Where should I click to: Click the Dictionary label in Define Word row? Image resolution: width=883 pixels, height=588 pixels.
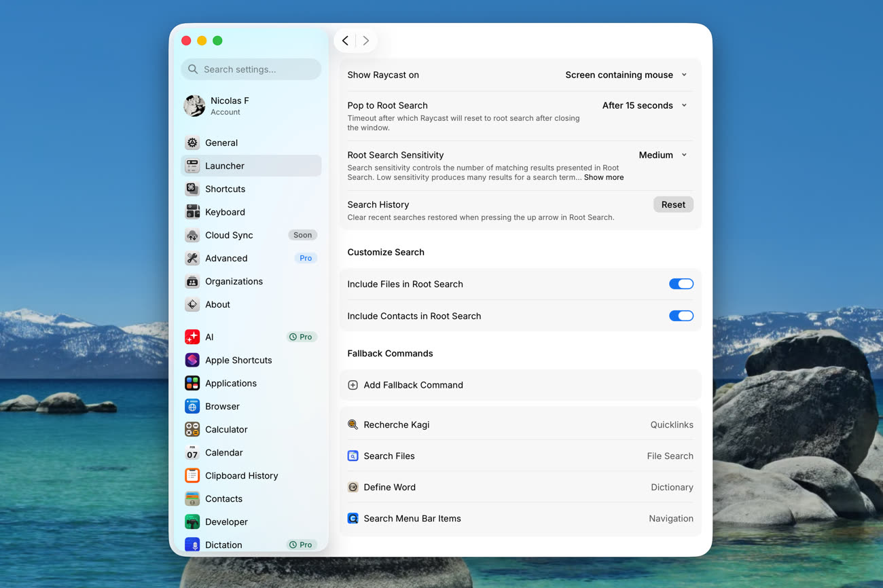[672, 487]
